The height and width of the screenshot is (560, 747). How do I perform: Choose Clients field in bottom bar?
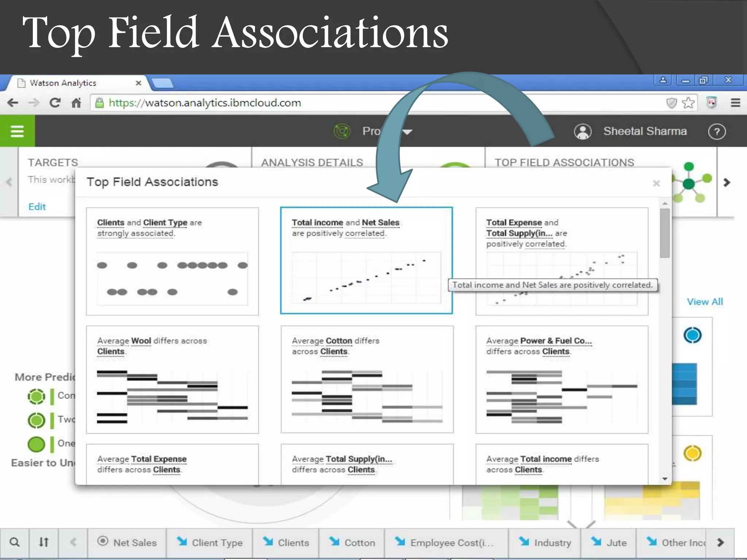click(286, 542)
